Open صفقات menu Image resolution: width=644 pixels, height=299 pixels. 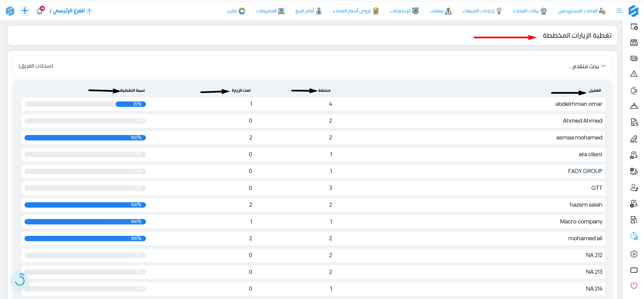pos(440,11)
